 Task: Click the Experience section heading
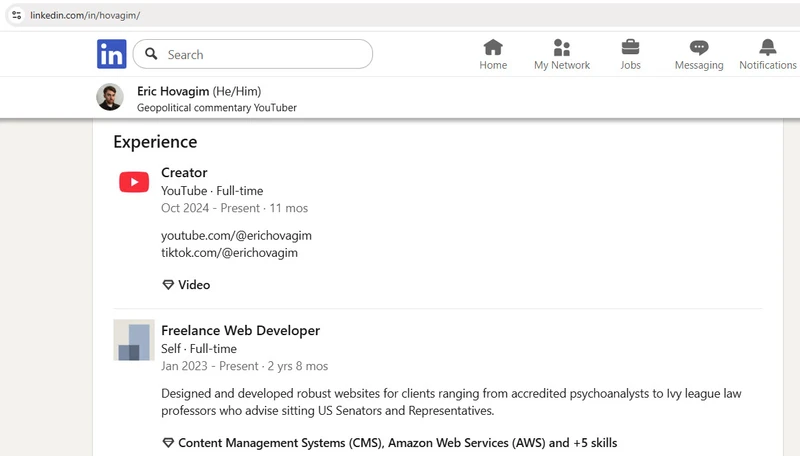(155, 142)
